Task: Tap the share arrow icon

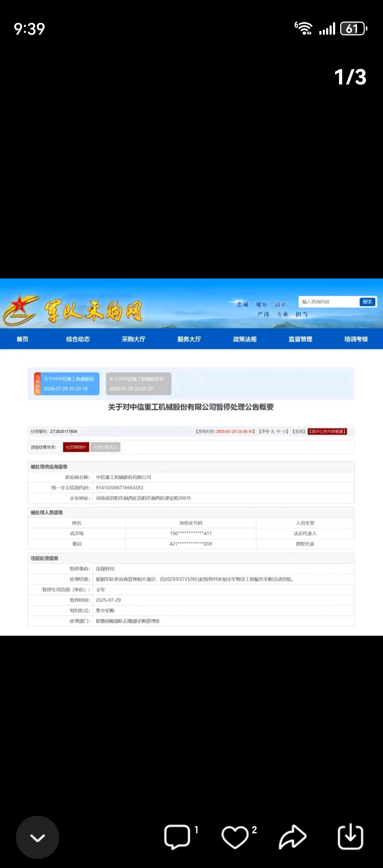Action: [x=293, y=837]
